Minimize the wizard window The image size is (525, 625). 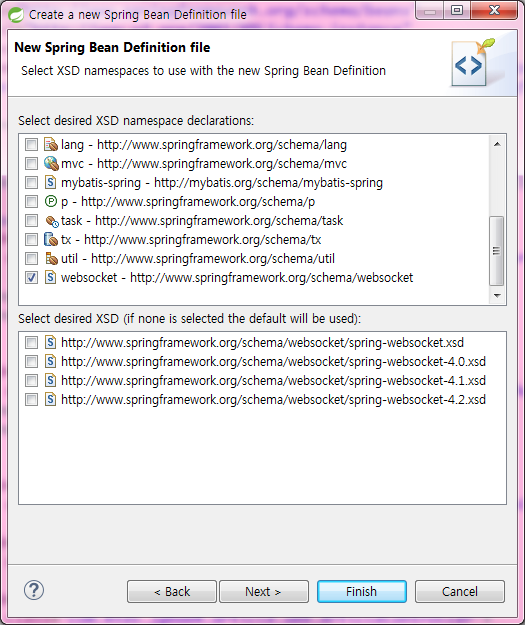(430, 11)
